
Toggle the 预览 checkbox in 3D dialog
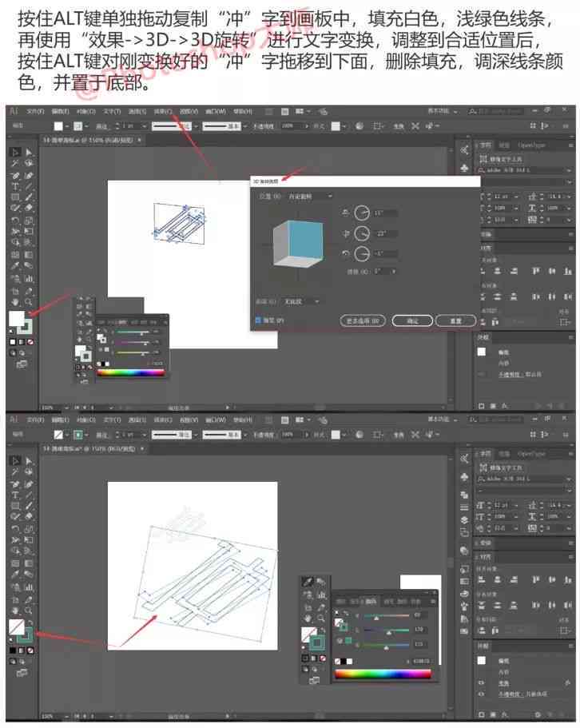point(259,320)
